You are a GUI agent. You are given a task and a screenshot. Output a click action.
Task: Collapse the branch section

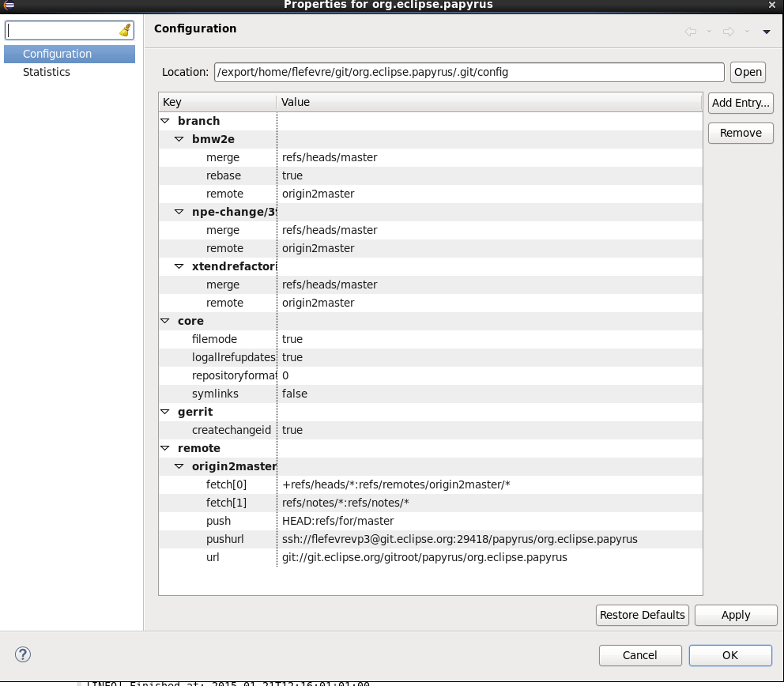coord(165,120)
